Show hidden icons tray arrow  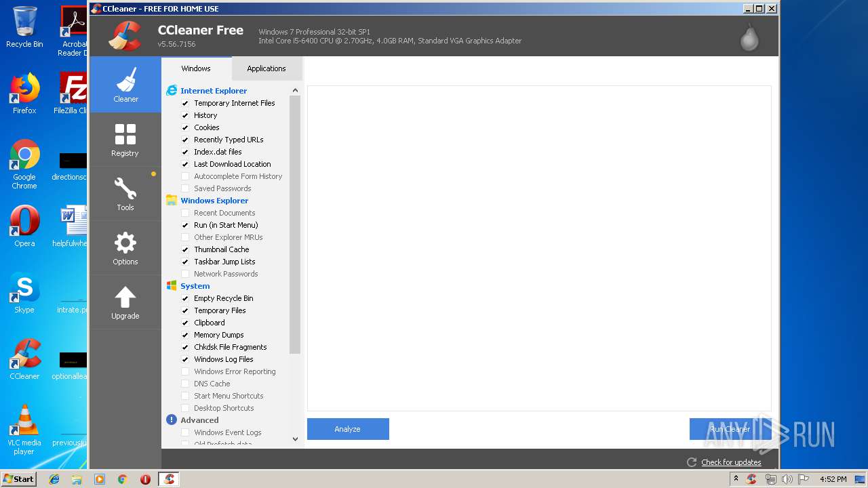[x=737, y=479]
